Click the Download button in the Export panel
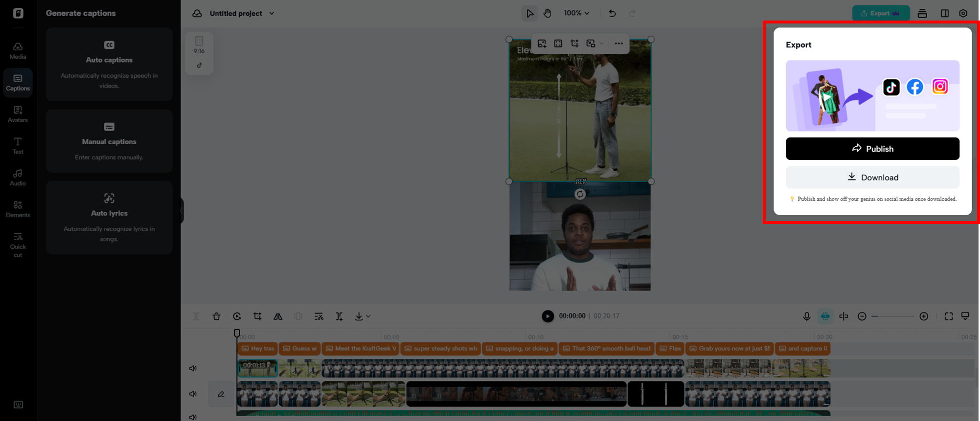Viewport: 980px width, 421px height. [x=872, y=177]
